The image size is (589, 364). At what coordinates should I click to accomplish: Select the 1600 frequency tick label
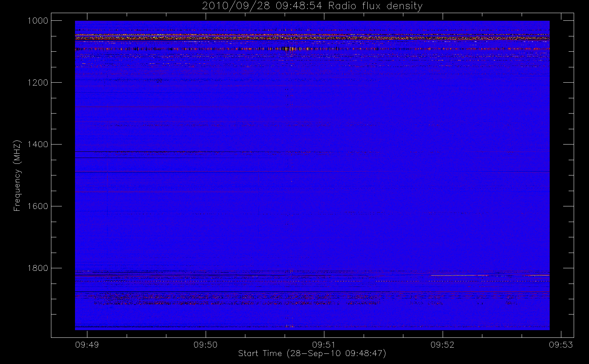click(x=38, y=206)
